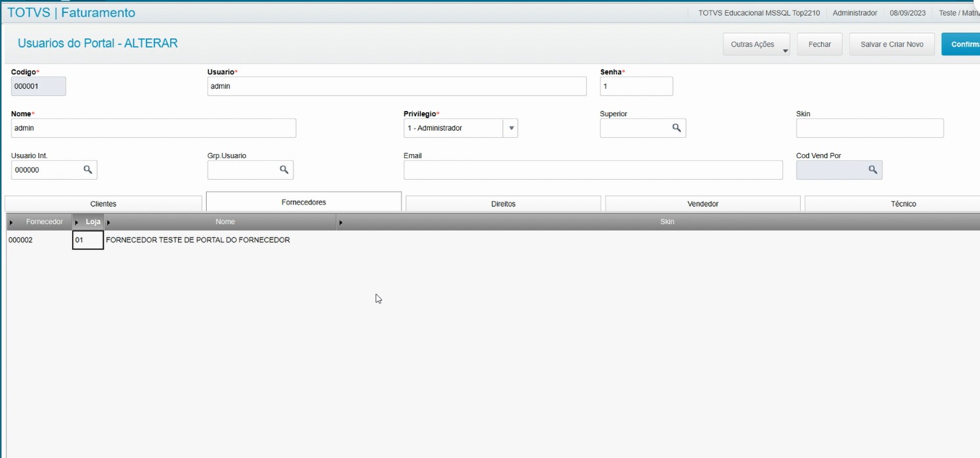Click the Fechar button
Viewport: 980px width, 458px height.
[x=819, y=44]
